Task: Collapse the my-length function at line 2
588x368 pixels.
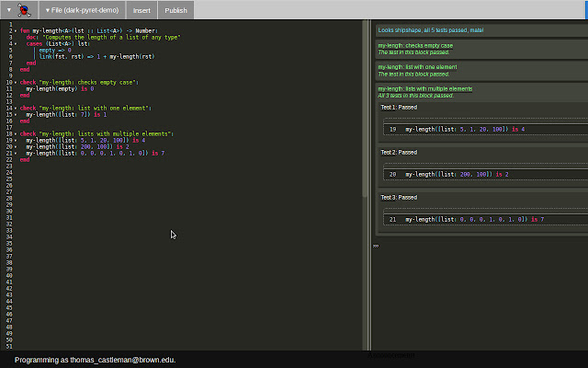Action: coord(15,30)
